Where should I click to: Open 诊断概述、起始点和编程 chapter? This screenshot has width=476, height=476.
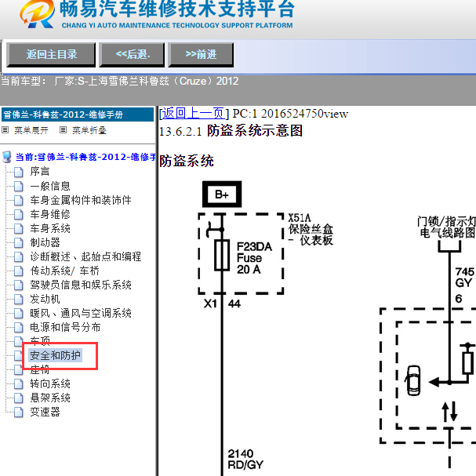85,257
